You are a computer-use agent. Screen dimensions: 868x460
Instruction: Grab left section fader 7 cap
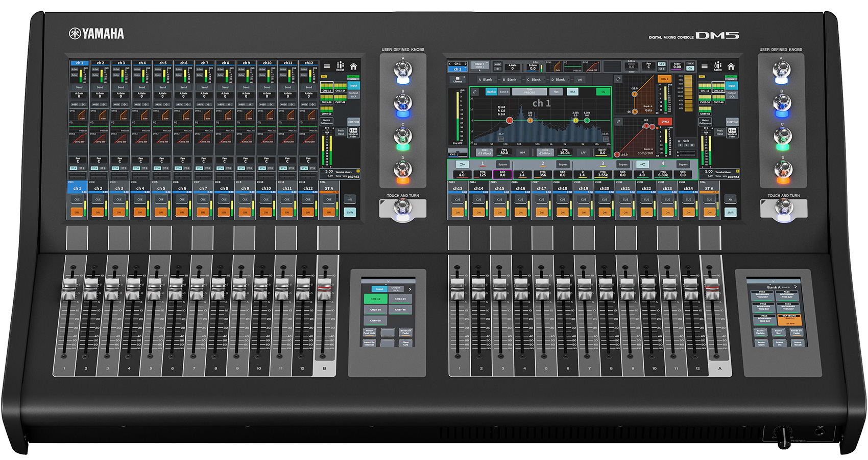coord(197,289)
